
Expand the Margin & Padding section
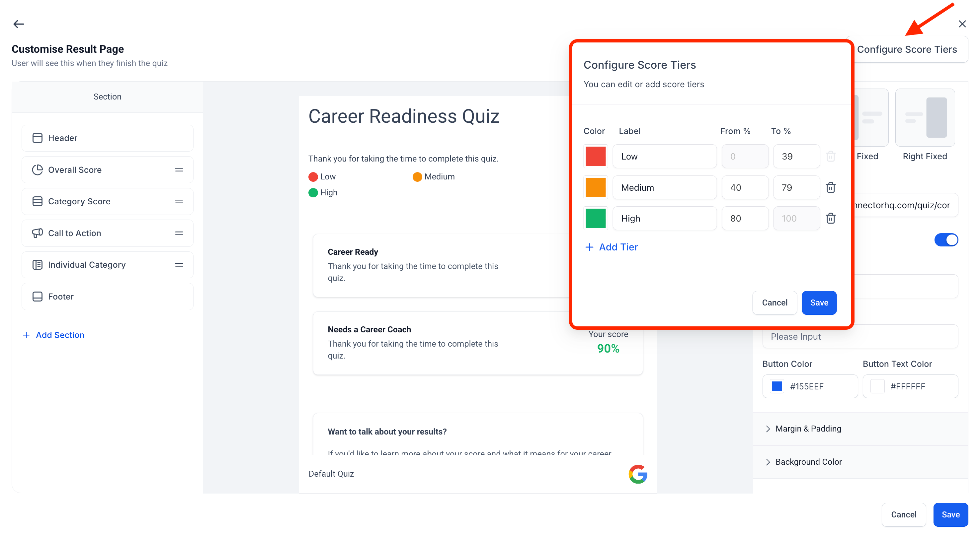pos(808,429)
